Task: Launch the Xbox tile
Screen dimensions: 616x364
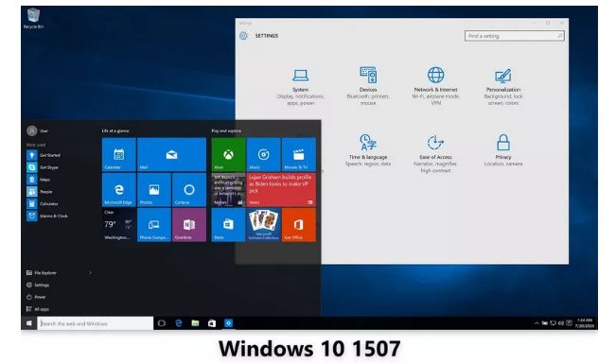Action: (228, 154)
